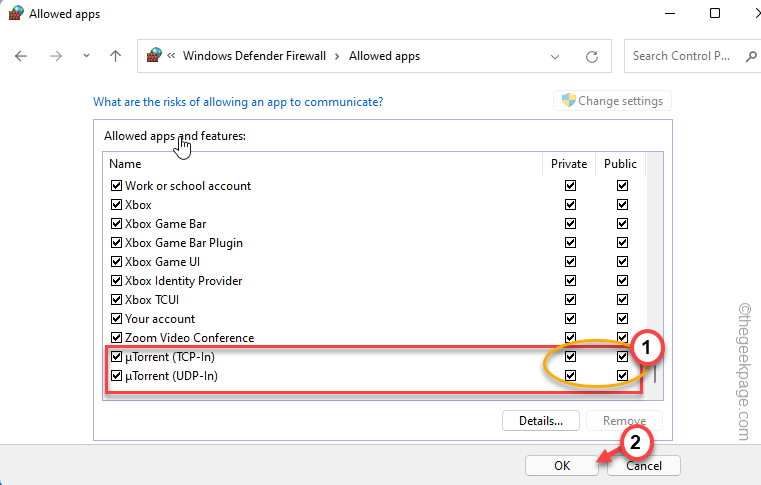Toggle Public checkbox for µTorrent (UDP-In)
This screenshot has width=761, height=485.
[x=622, y=376]
